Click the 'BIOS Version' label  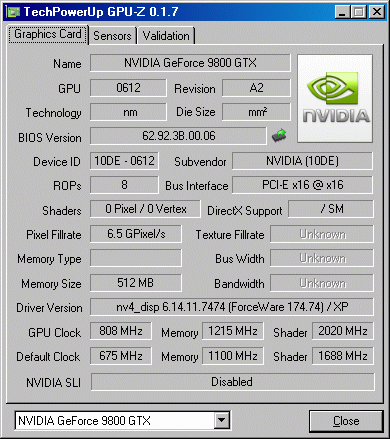click(x=50, y=138)
